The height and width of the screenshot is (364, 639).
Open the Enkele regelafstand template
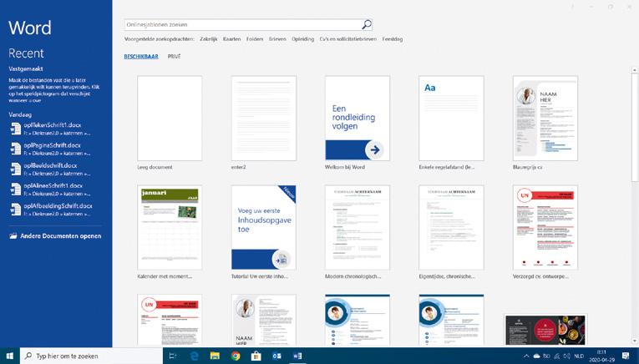(x=451, y=118)
